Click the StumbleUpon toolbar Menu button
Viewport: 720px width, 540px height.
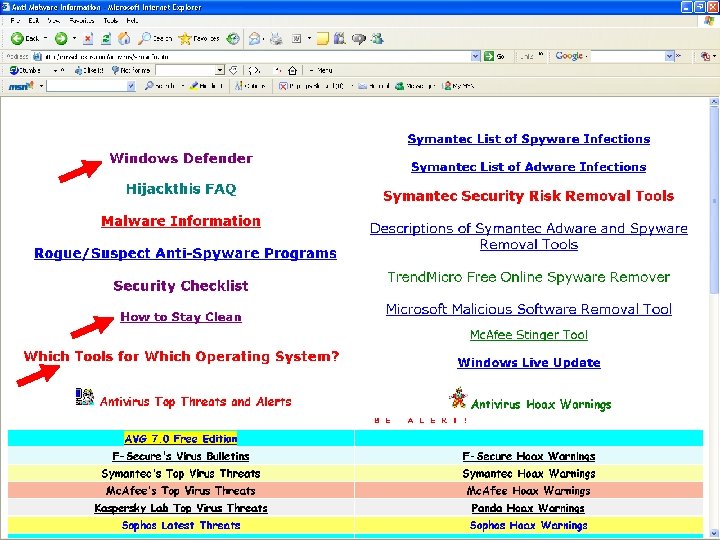(x=321, y=70)
